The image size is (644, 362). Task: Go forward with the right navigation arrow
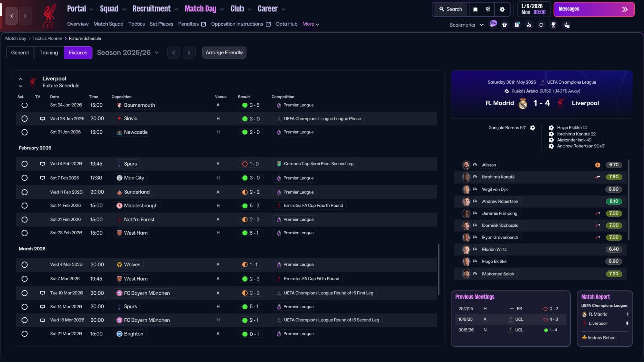click(25, 16)
